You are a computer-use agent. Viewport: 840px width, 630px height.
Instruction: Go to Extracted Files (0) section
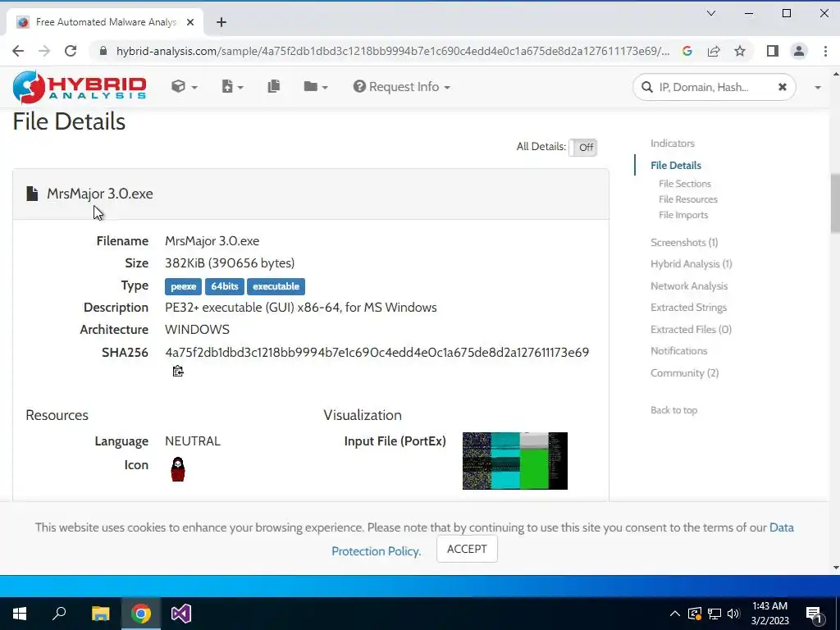(691, 330)
